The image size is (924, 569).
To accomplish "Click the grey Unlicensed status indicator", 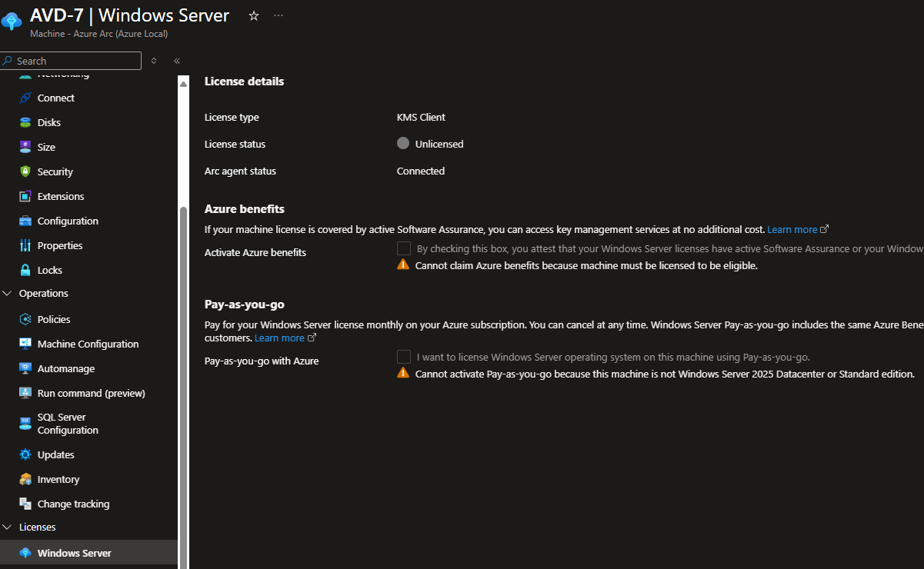I will pyautogui.click(x=403, y=143).
